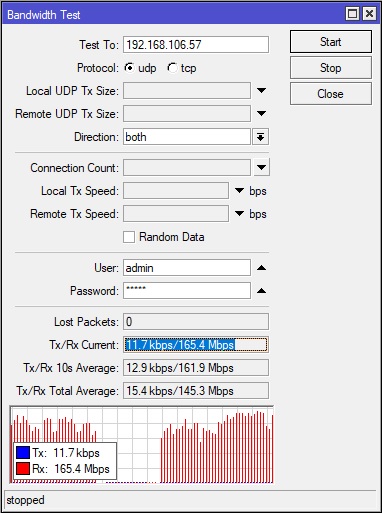Expand the Remote UDP Tx Size arrow
The width and height of the screenshot is (382, 513).
coord(262,113)
